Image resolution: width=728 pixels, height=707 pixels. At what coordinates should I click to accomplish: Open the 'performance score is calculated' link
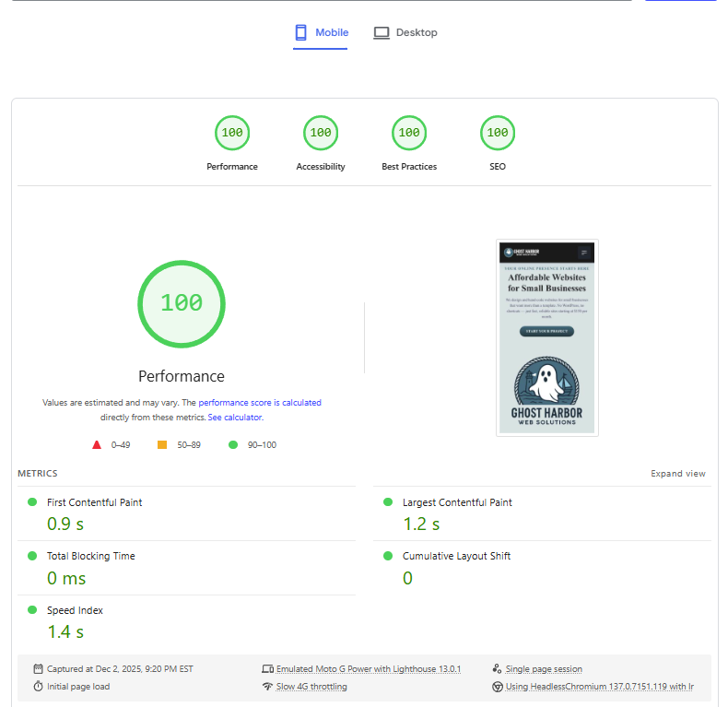[260, 403]
